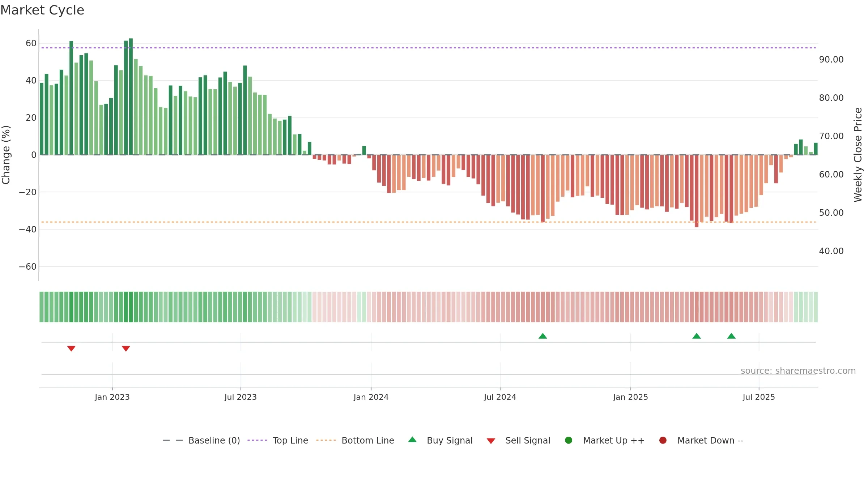Click the purple dotted top line on the chart
The image size is (868, 488).
pyautogui.click(x=429, y=48)
